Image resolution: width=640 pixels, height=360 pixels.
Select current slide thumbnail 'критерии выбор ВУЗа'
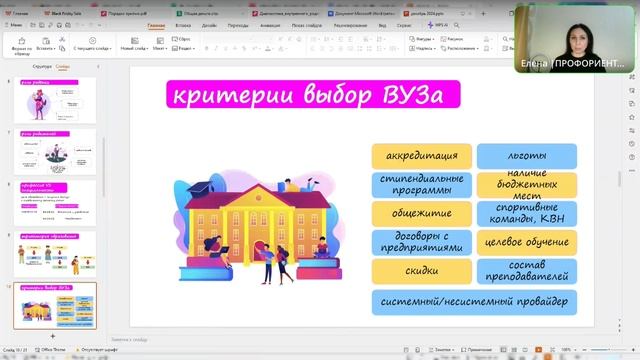[55, 306]
